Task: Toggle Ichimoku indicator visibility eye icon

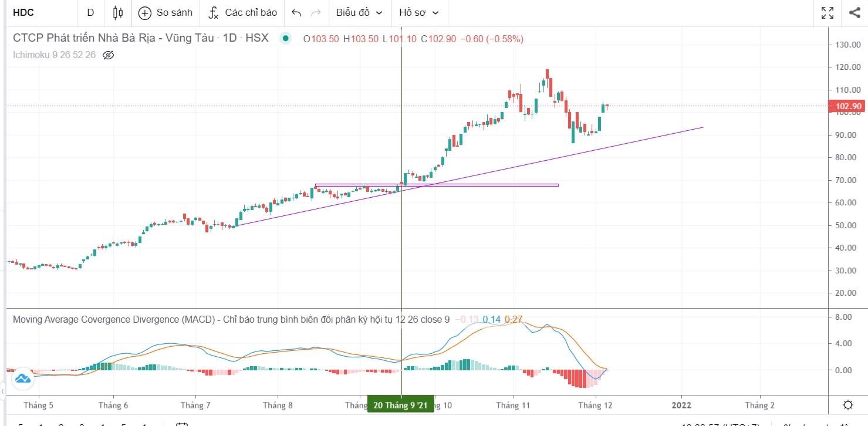Action: coord(108,55)
